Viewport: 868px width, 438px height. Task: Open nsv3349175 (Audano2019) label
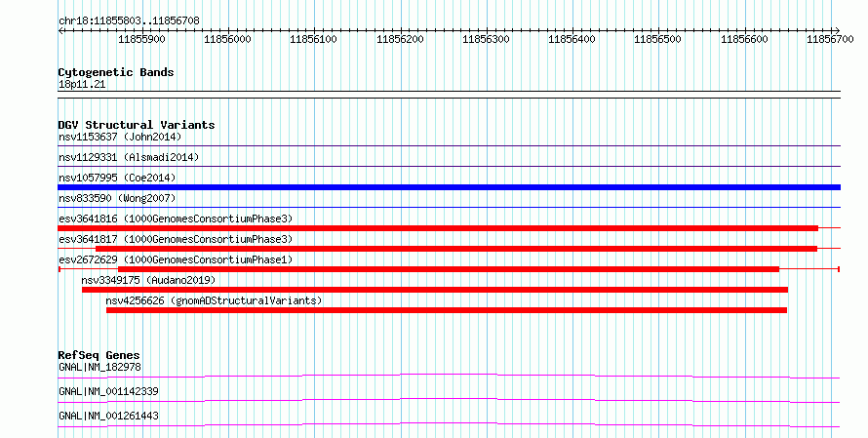(x=148, y=280)
